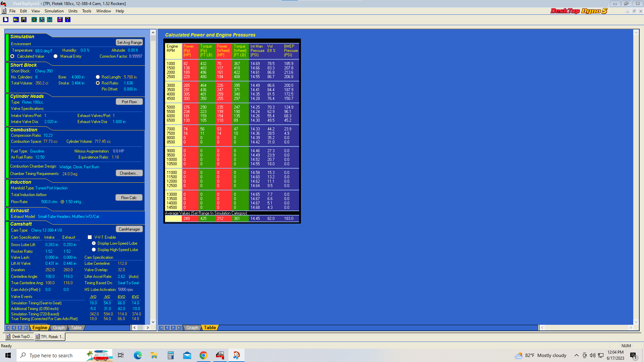The height and width of the screenshot is (362, 644).
Task: Click the yellow question mark help icon
Action: (x=68, y=20)
